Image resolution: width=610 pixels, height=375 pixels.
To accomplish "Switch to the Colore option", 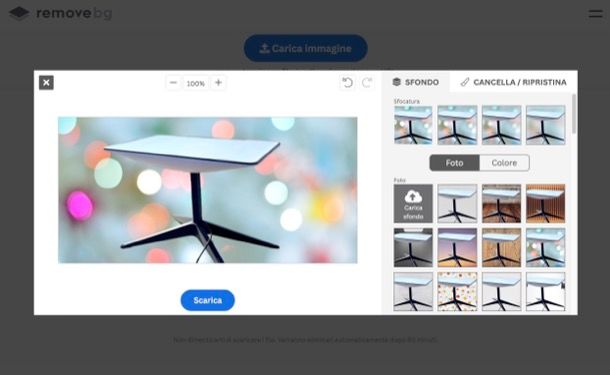I will click(504, 163).
